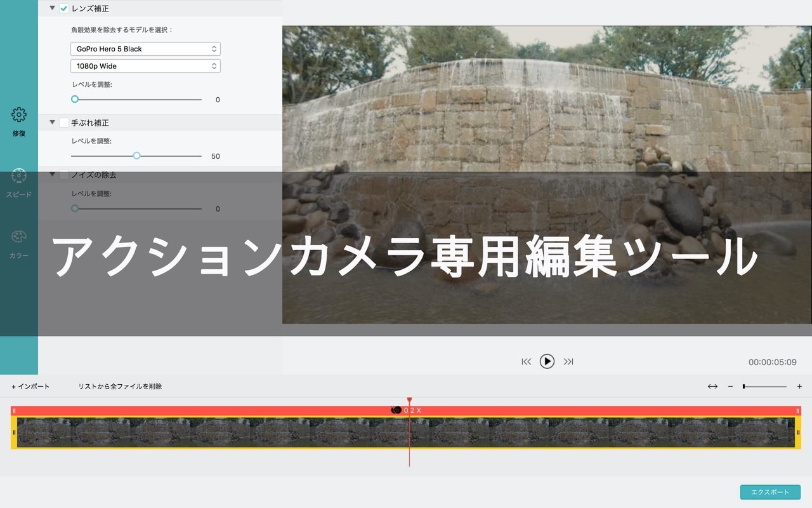Click the noise removal level slider
Screen dimensions: 812x508
tap(136, 208)
